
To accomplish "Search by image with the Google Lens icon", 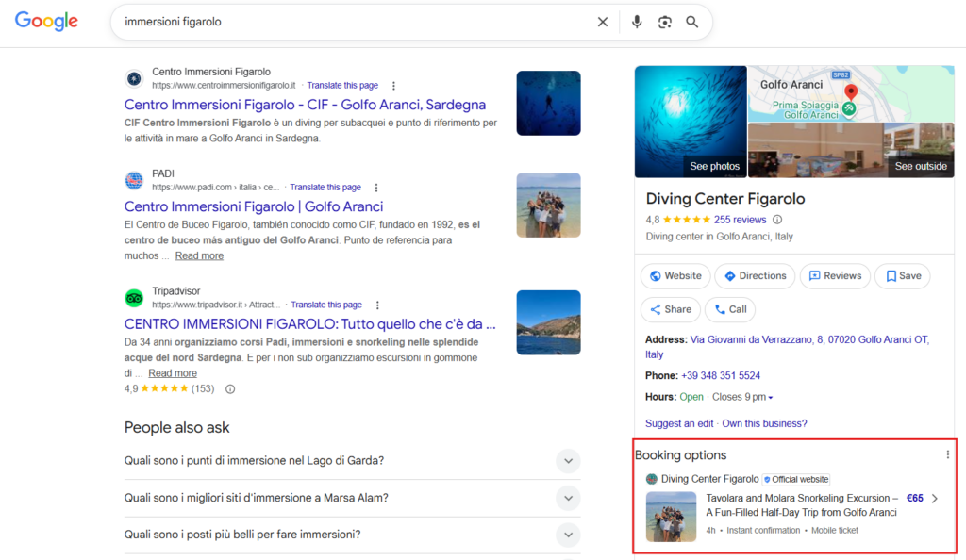I will point(663,21).
